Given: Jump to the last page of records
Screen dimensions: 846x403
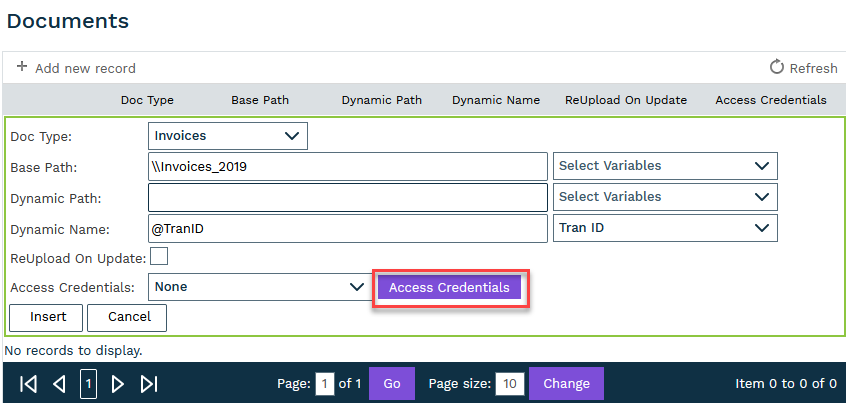Looking at the screenshot, I should (149, 384).
